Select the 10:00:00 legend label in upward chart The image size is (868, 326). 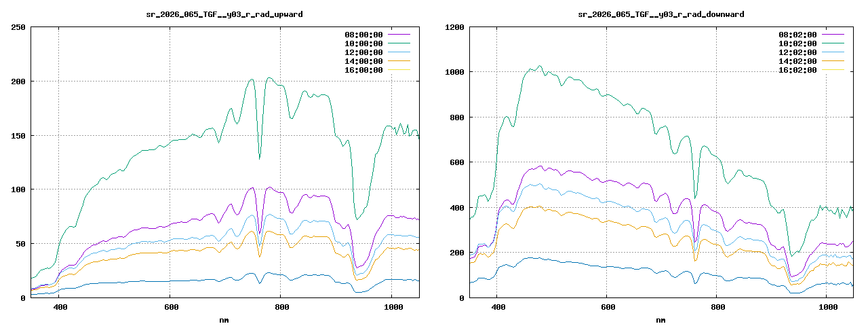click(x=363, y=43)
